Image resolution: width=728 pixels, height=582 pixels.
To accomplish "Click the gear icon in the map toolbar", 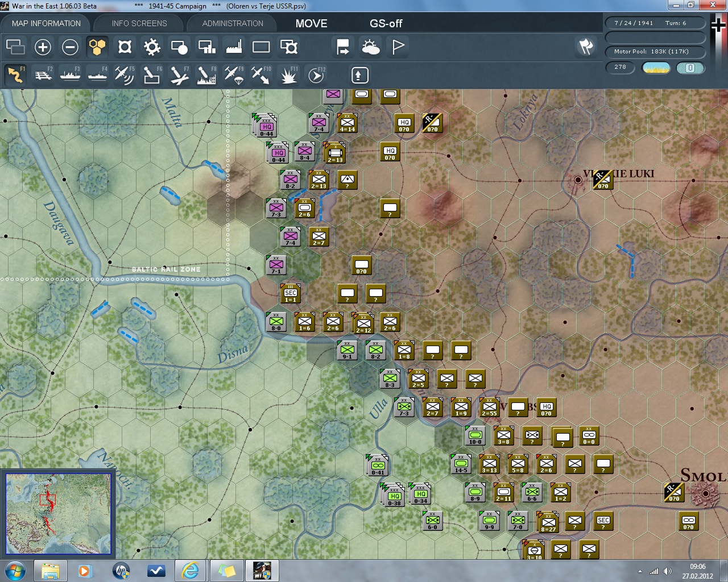I will click(152, 47).
